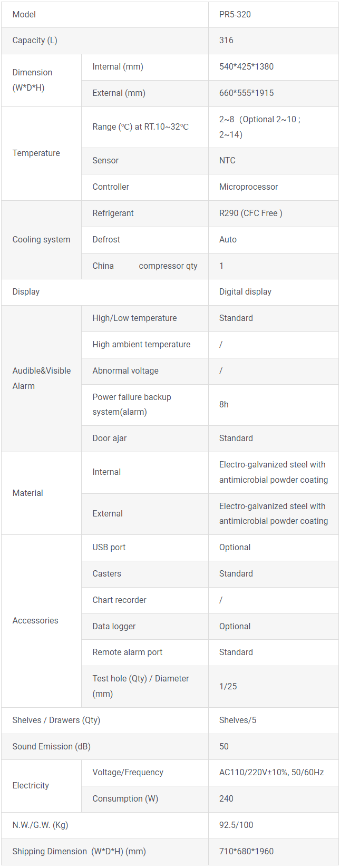Image resolution: width=340 pixels, height=868 pixels.
Task: Click the Digital display value cell
Action: tap(273, 292)
